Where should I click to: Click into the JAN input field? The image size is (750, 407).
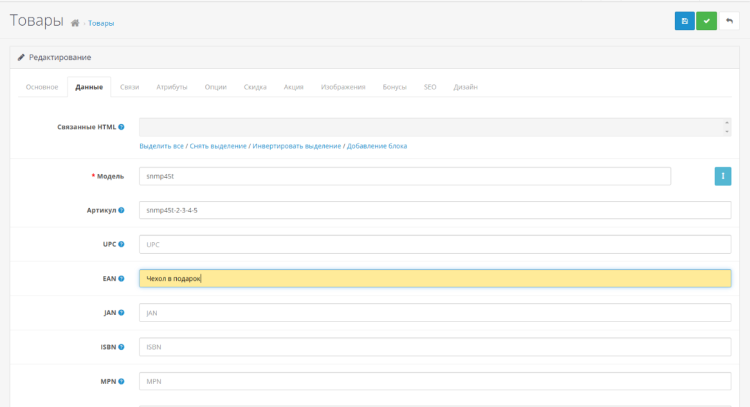click(x=434, y=313)
